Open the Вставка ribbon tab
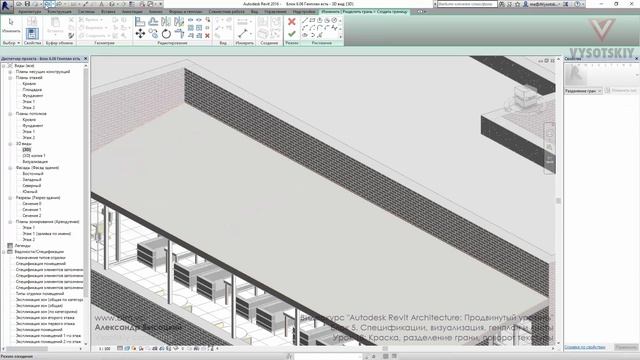640x360 pixels. (x=108, y=12)
